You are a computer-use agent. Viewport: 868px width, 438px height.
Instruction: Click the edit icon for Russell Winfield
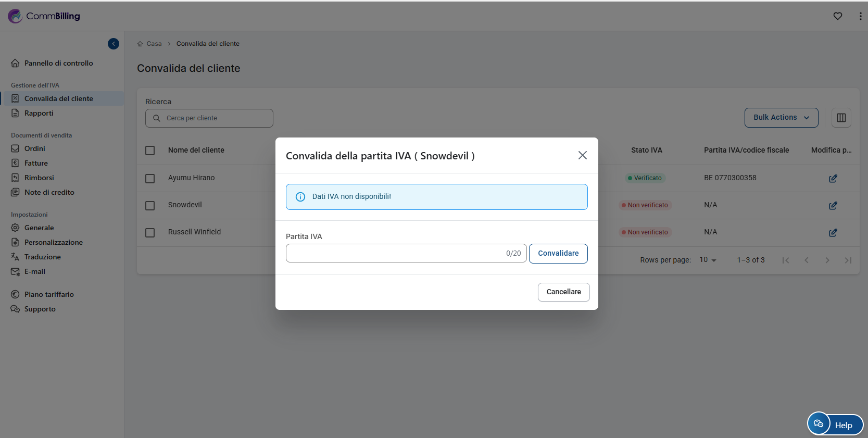833,232
